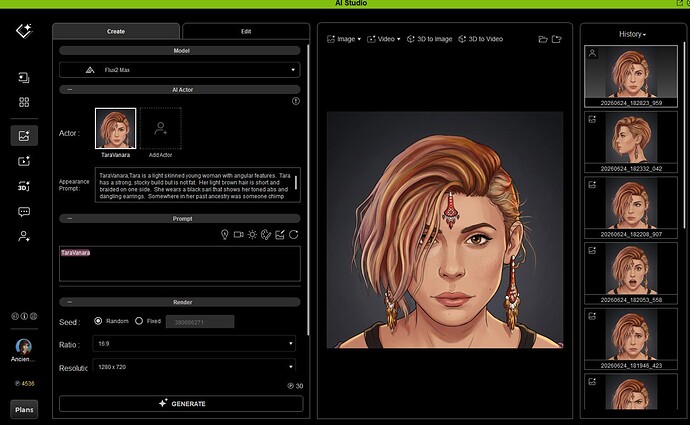
Task: Open the overlapping frames sidebar icon
Action: (24, 78)
